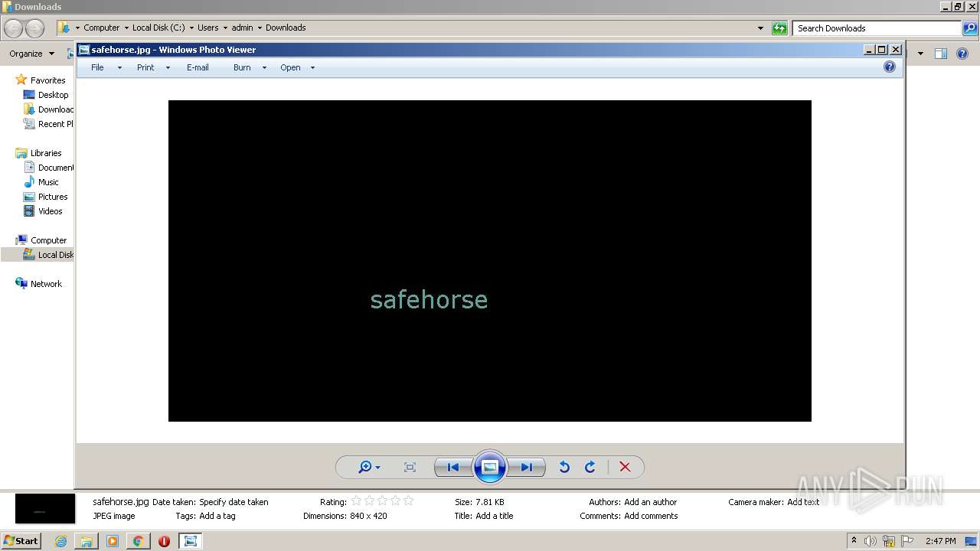Screen dimensions: 980x551
Task: Open the zoom magnifier control
Action: [369, 467]
